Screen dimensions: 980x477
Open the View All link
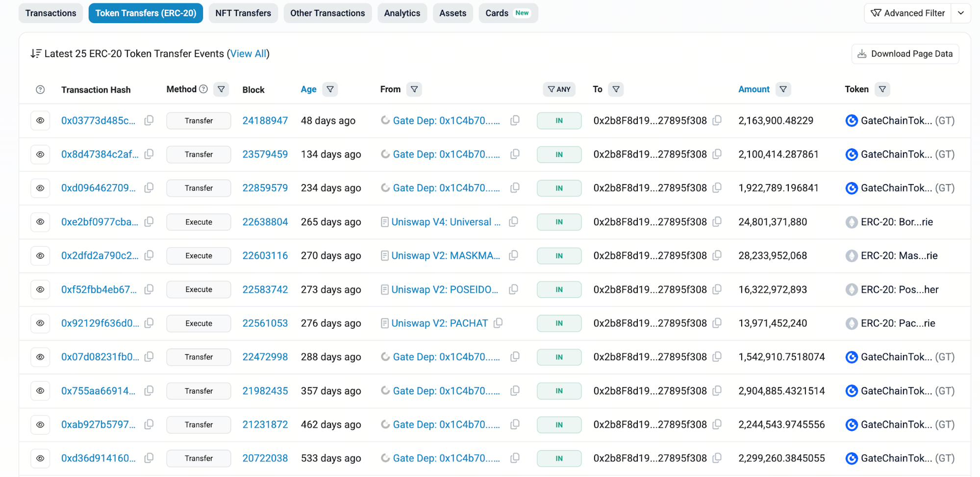pyautogui.click(x=248, y=53)
